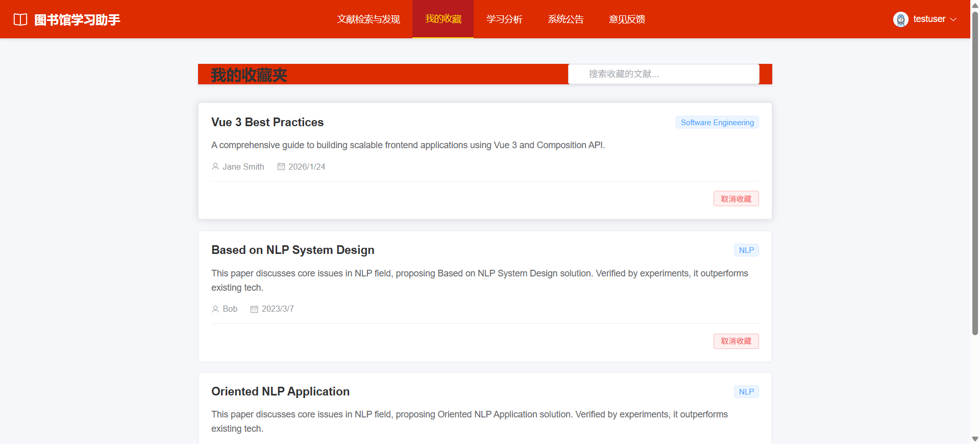Click the page vertical scrollbar thumb
The image size is (980, 444).
coord(975,174)
